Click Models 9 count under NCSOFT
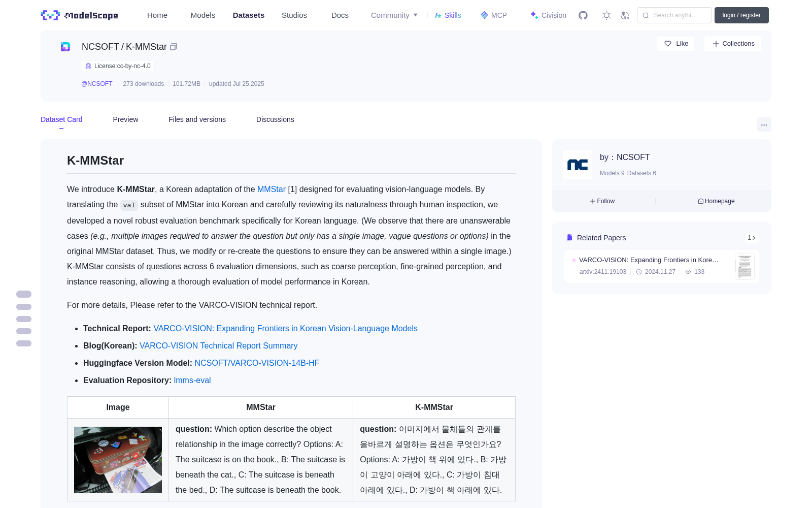 pyautogui.click(x=612, y=173)
